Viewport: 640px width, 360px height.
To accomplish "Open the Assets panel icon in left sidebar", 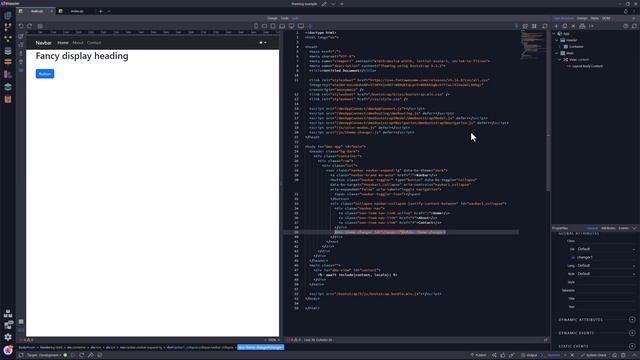I will click(x=8, y=74).
